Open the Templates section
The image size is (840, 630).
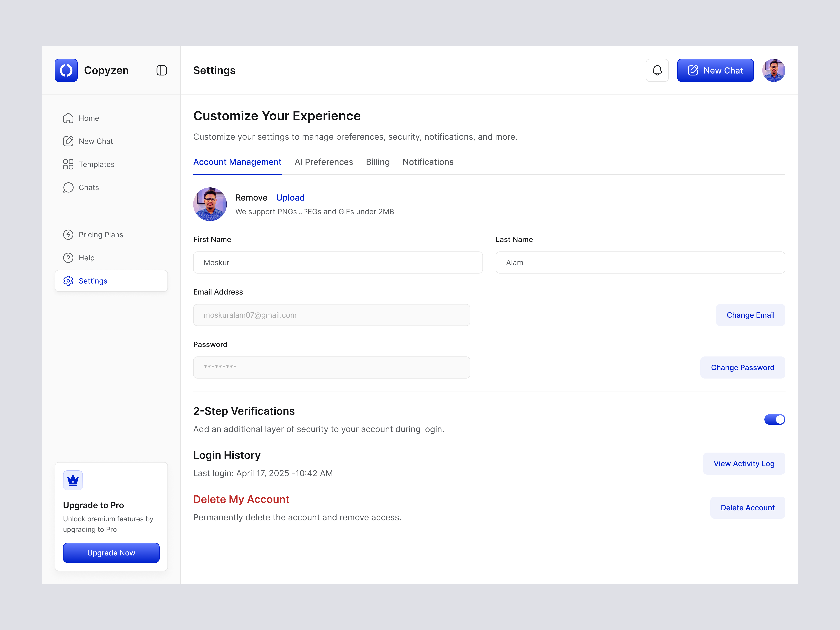coord(96,164)
